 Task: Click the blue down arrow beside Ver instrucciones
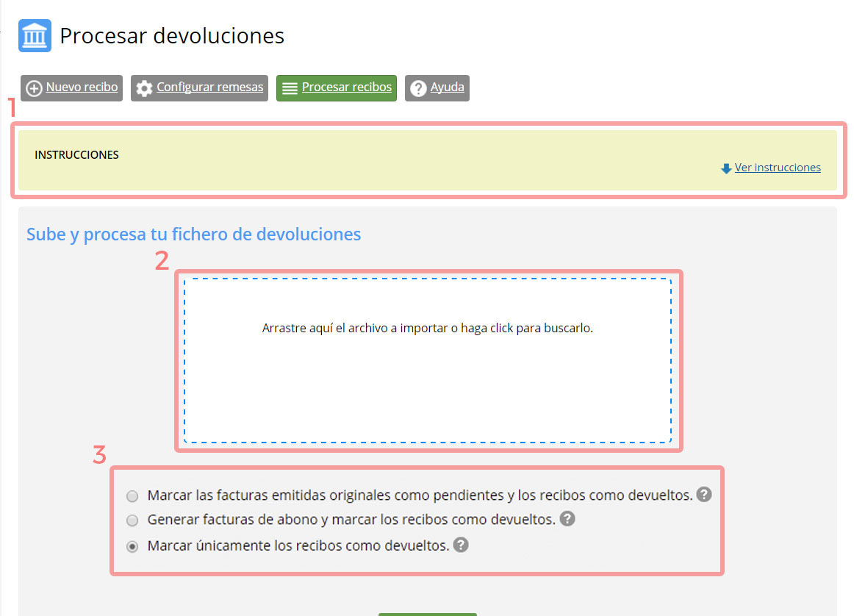tap(726, 168)
